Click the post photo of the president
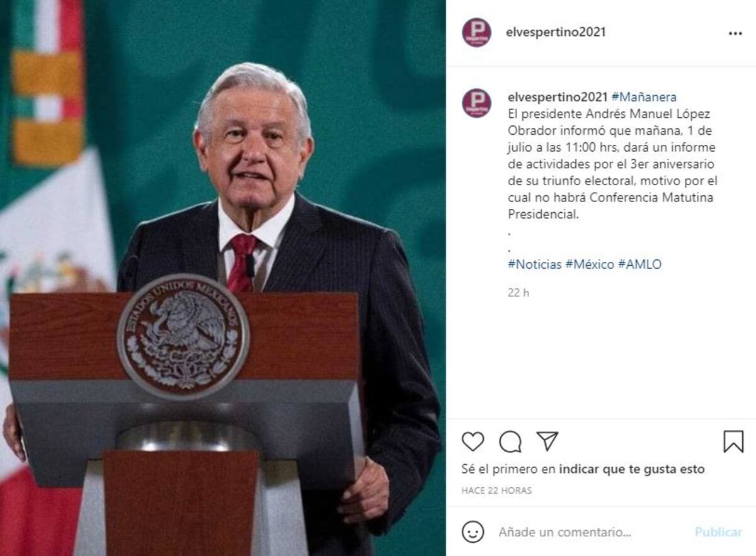756x556 pixels. [223, 278]
